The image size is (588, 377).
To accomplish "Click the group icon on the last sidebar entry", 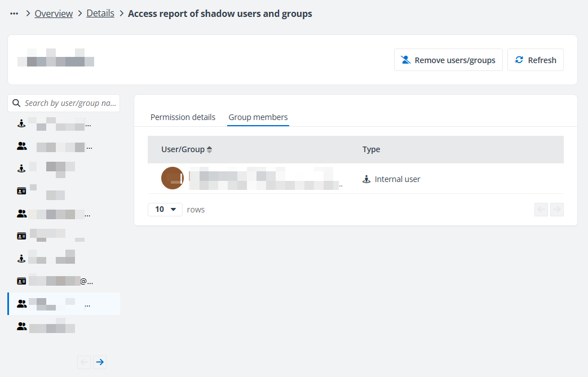I will tap(21, 326).
